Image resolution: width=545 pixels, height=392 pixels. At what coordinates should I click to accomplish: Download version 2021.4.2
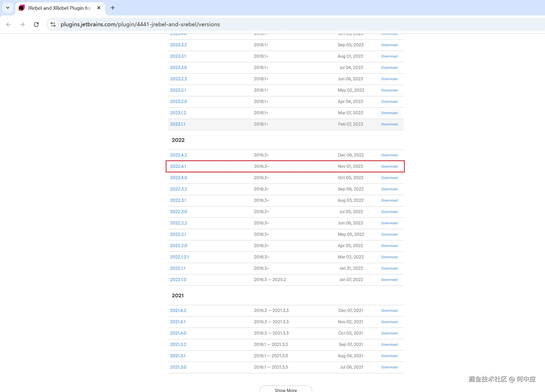point(389,311)
